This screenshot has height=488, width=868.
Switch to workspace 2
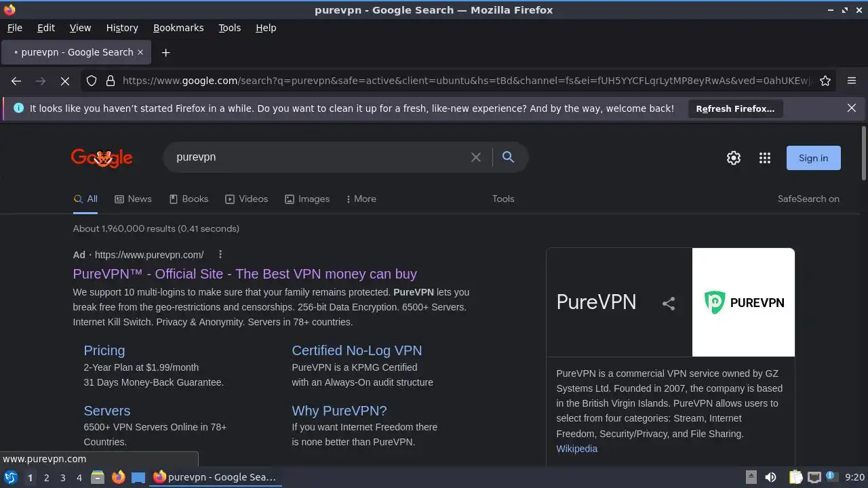point(46,478)
